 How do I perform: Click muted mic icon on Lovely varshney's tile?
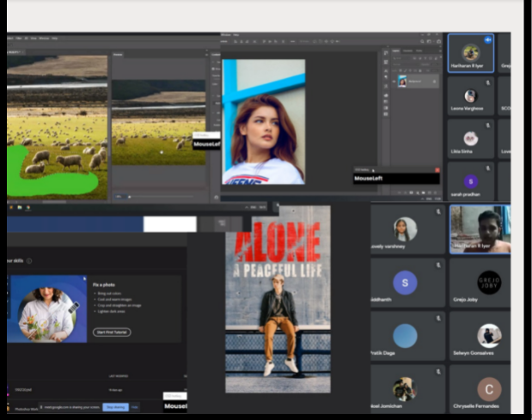click(x=438, y=211)
